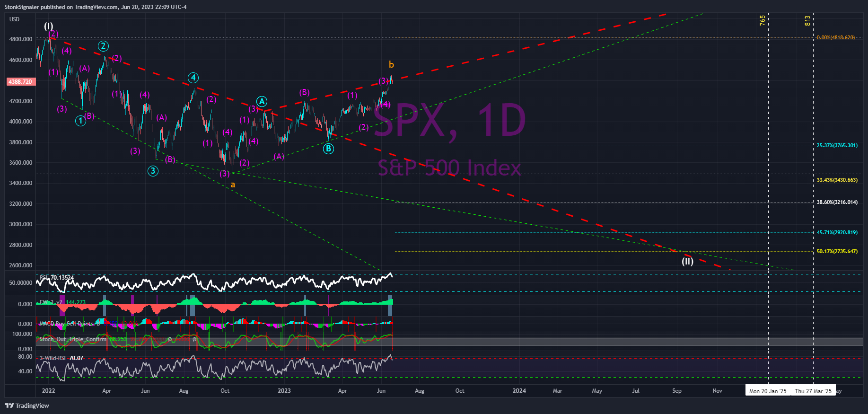
Task: Click the 2022 label on time axis
Action: pos(48,391)
